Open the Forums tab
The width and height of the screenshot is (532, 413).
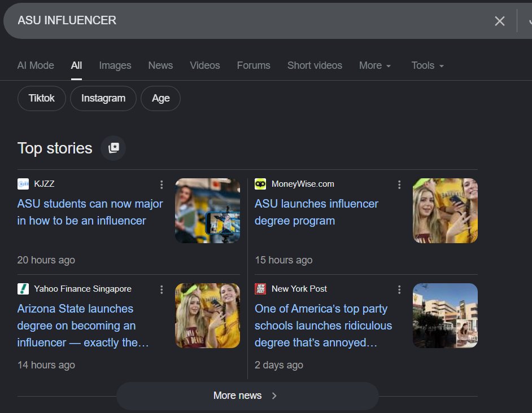point(254,65)
